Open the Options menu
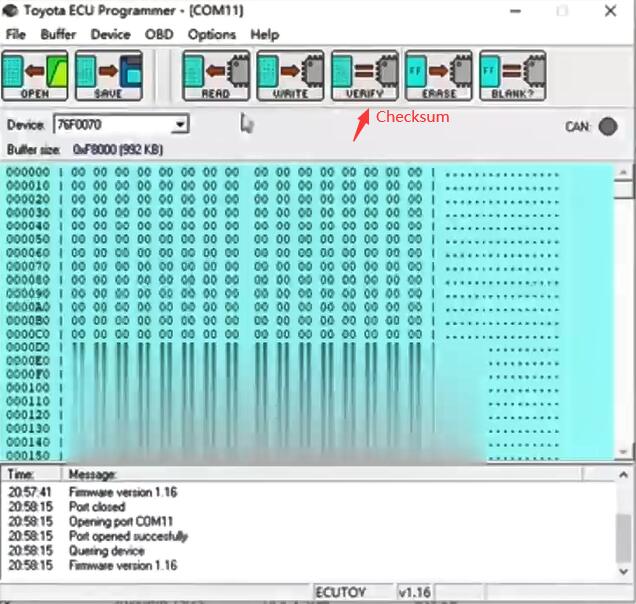 (x=212, y=34)
